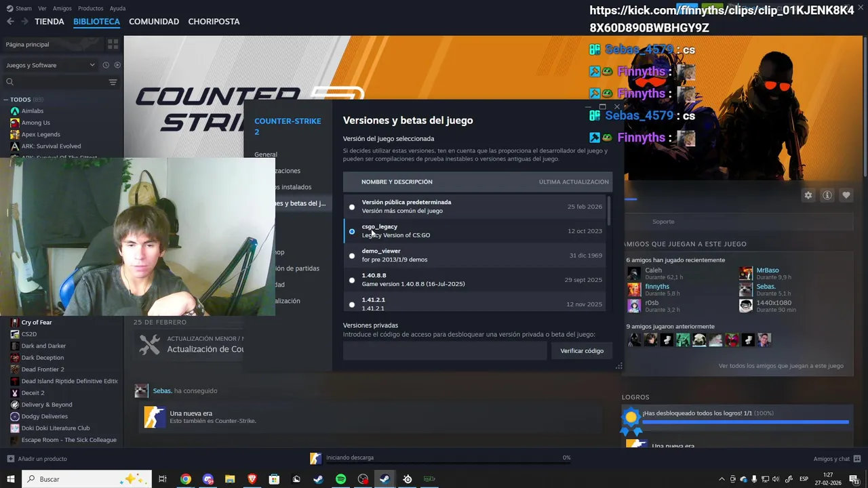Viewport: 868px width, 488px height.
Task: Select the 1.41.2.1 version radio button
Action: 352,304
